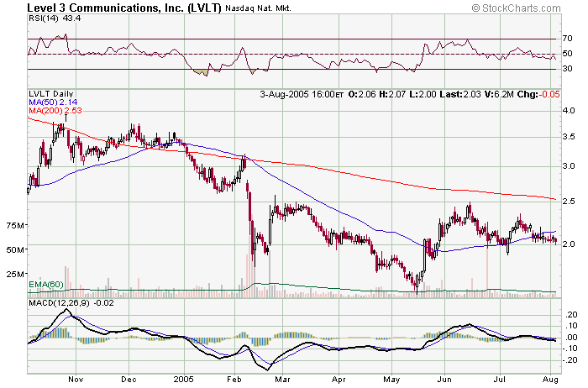This screenshot has width=588, height=388.
Task: Click the Apr label on the time axis
Action: pyautogui.click(x=339, y=380)
